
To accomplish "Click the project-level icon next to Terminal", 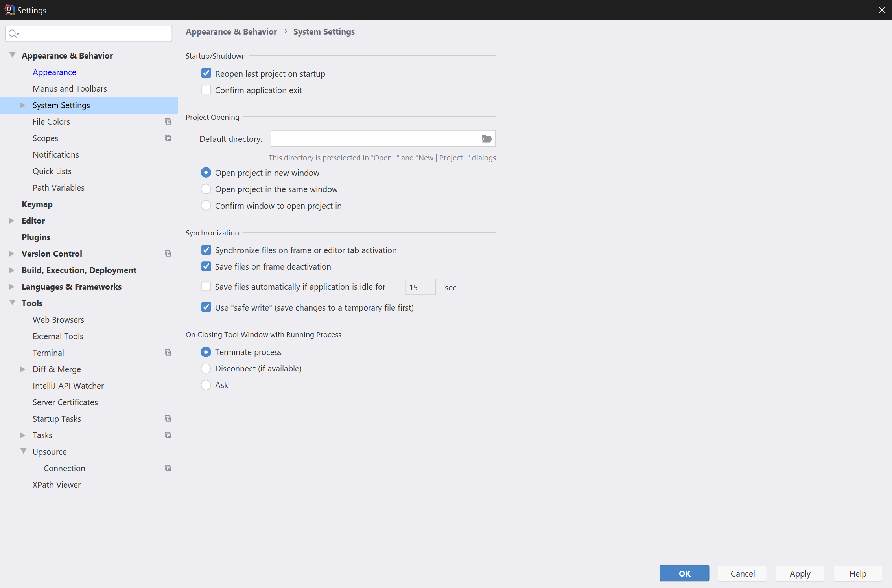I will pyautogui.click(x=168, y=353).
